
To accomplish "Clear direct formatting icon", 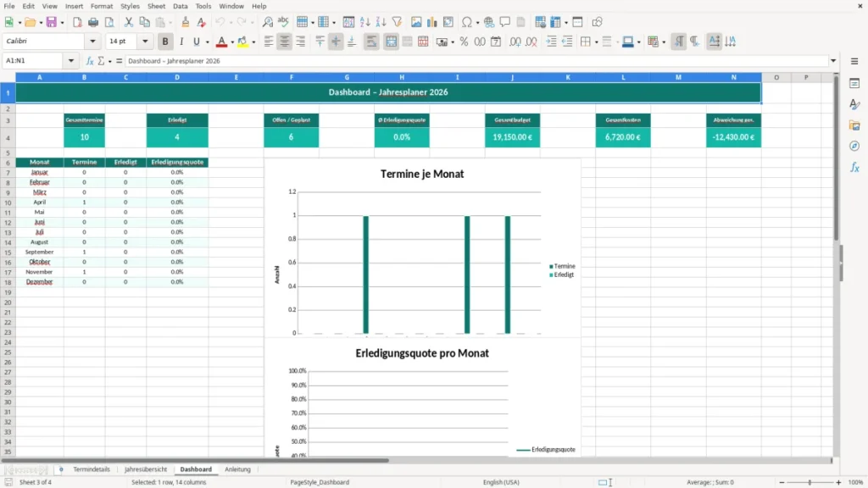I will pyautogui.click(x=202, y=22).
